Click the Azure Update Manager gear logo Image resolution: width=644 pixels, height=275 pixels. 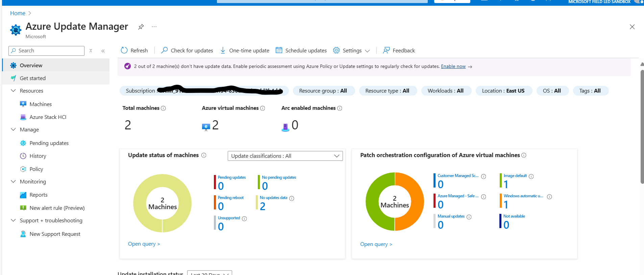[16, 30]
